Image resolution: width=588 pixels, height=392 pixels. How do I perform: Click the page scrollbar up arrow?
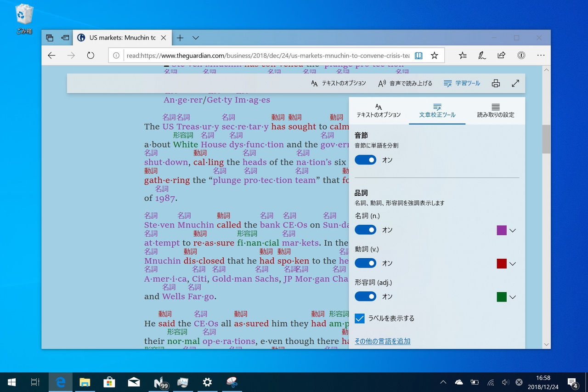pos(546,70)
